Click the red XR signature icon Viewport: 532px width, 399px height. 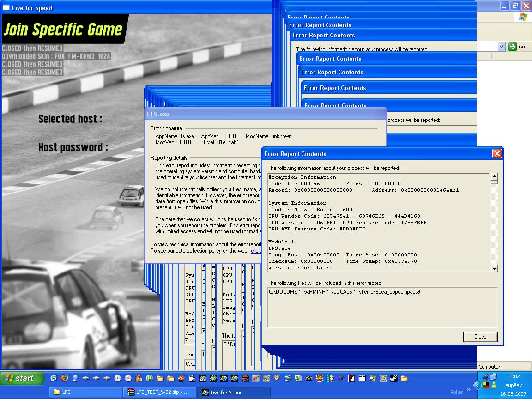pyautogui.click(x=256, y=378)
